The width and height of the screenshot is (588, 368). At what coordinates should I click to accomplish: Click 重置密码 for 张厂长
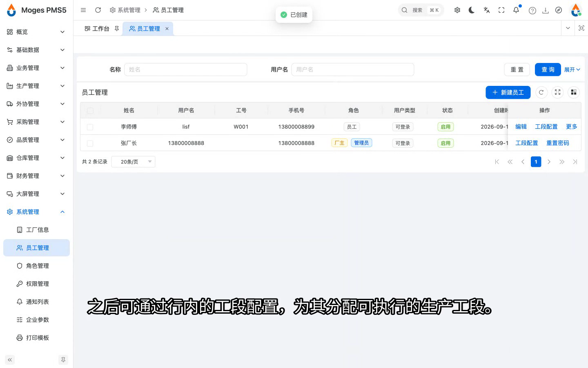558,143
